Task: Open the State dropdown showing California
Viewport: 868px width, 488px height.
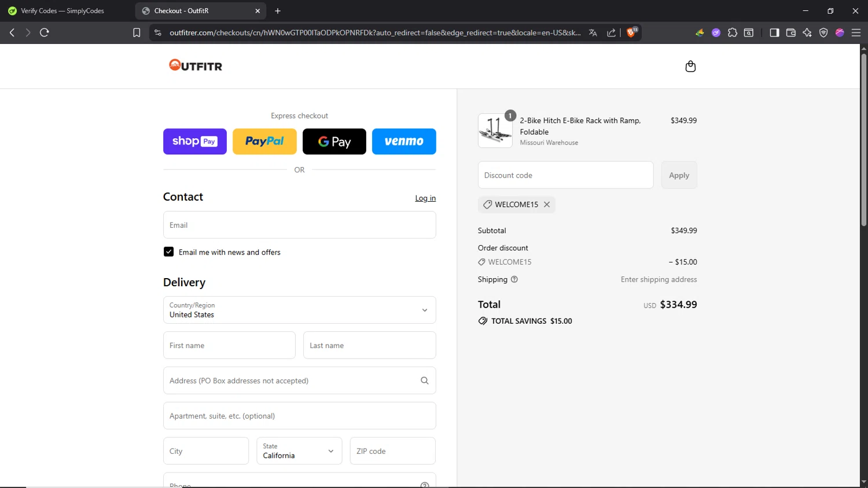Action: coord(300,451)
